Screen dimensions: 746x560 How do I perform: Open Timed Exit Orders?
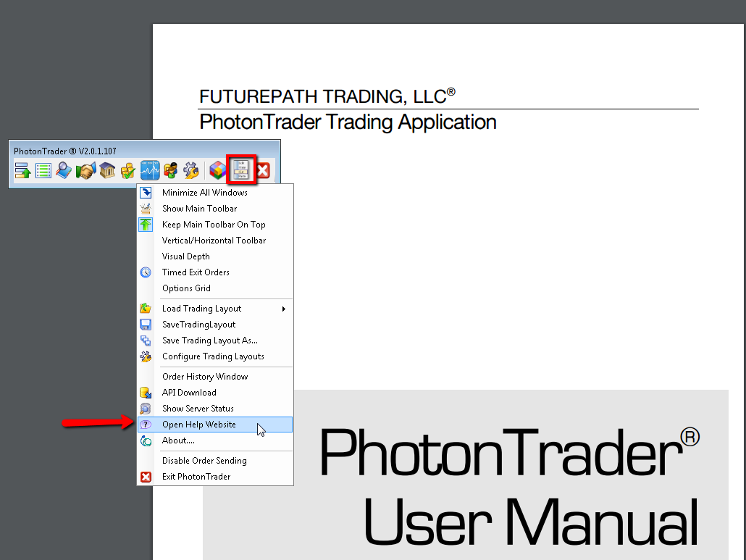pos(215,272)
